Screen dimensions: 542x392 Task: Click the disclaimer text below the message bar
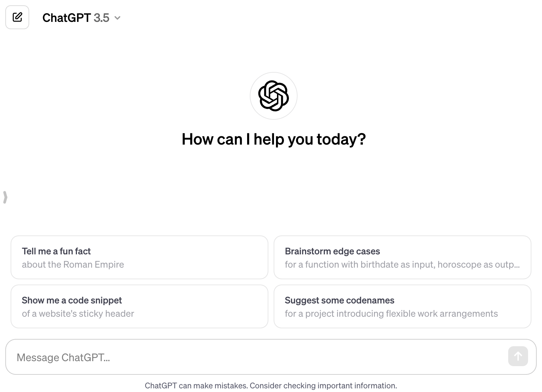(271, 385)
